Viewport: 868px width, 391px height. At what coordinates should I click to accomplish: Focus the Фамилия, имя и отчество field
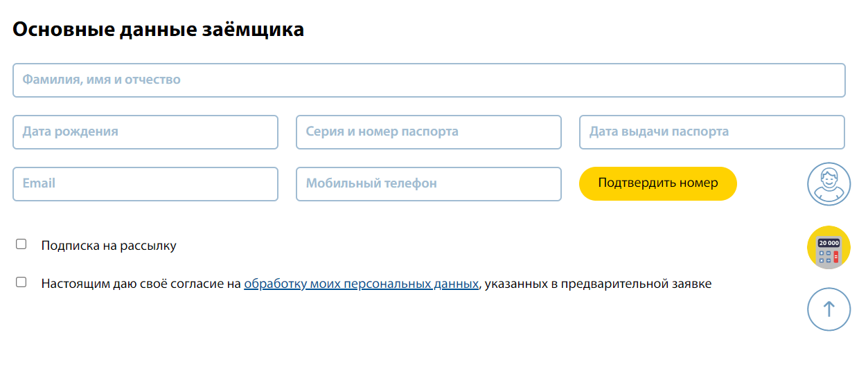(x=429, y=80)
